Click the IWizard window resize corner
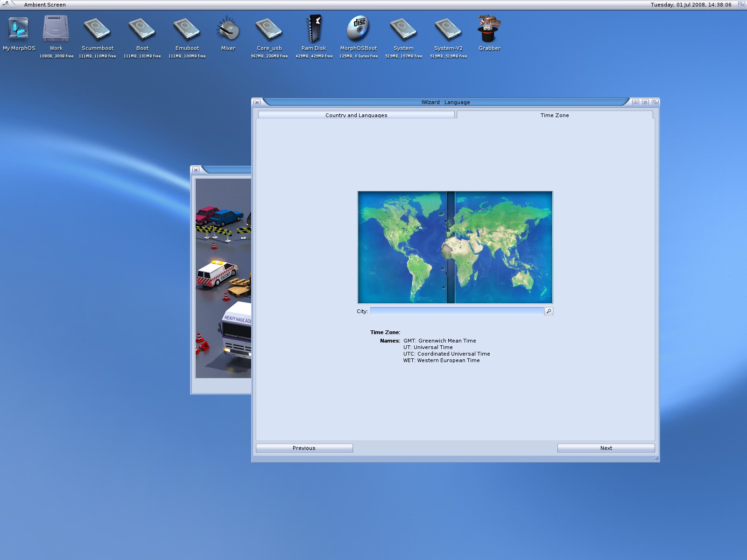Image resolution: width=747 pixels, height=560 pixels. [656, 459]
